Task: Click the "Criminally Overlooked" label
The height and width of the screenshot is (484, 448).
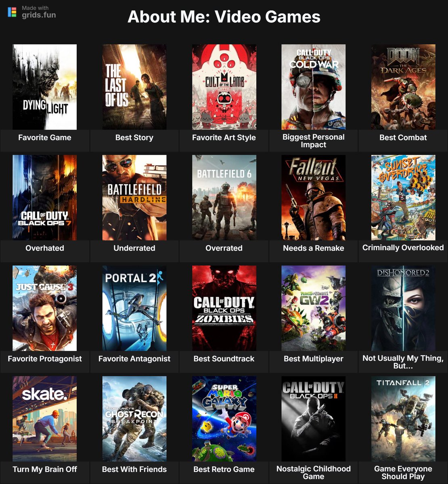Action: (x=403, y=248)
